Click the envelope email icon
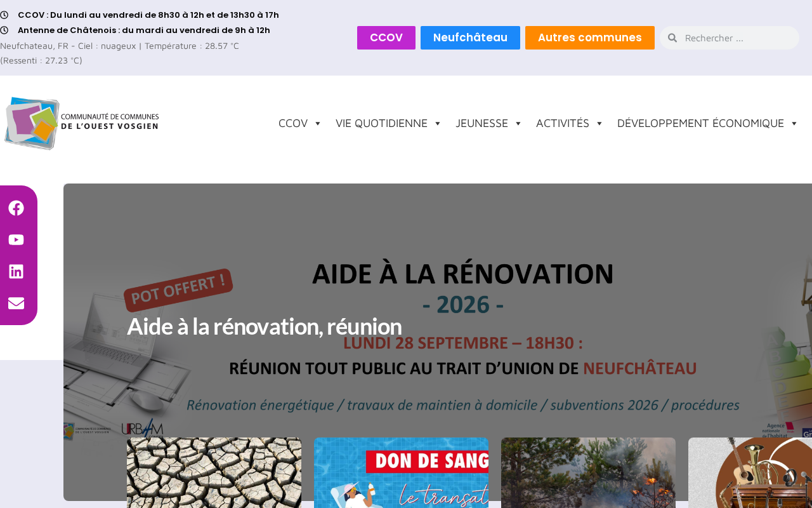 (16, 304)
